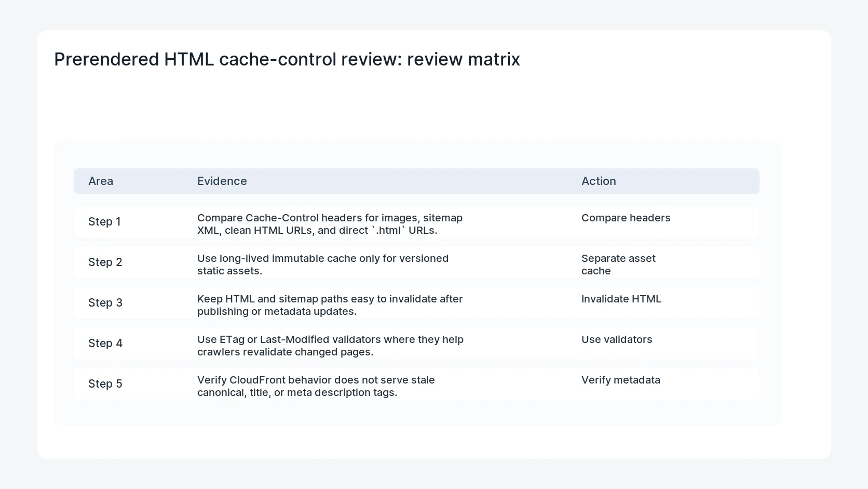Image resolution: width=868 pixels, height=489 pixels.
Task: Click the 'Evidence' column header
Action: (x=222, y=181)
